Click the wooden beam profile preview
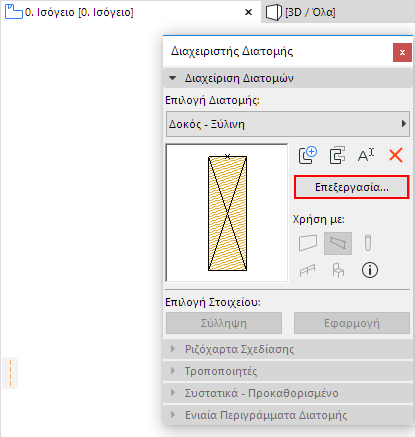The image size is (415, 437). coord(227,213)
